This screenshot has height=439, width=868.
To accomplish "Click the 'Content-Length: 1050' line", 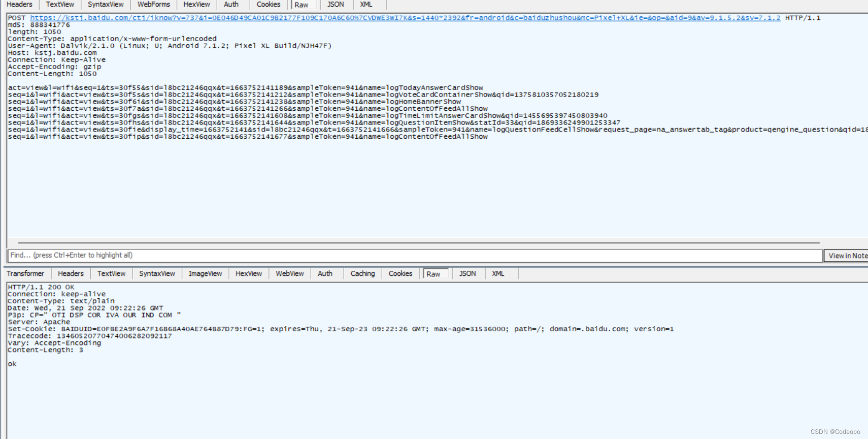I will click(52, 74).
